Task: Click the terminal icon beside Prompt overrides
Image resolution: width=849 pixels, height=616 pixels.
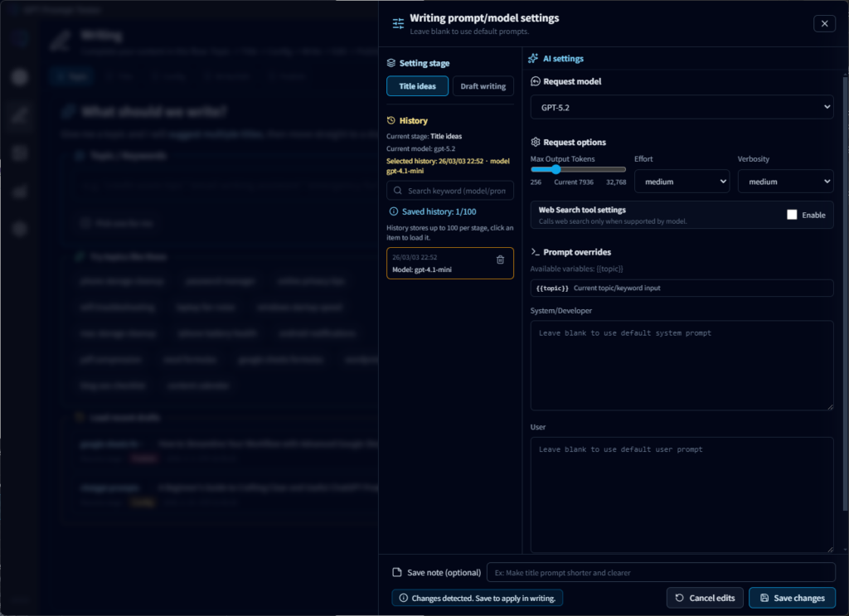Action: (x=534, y=252)
